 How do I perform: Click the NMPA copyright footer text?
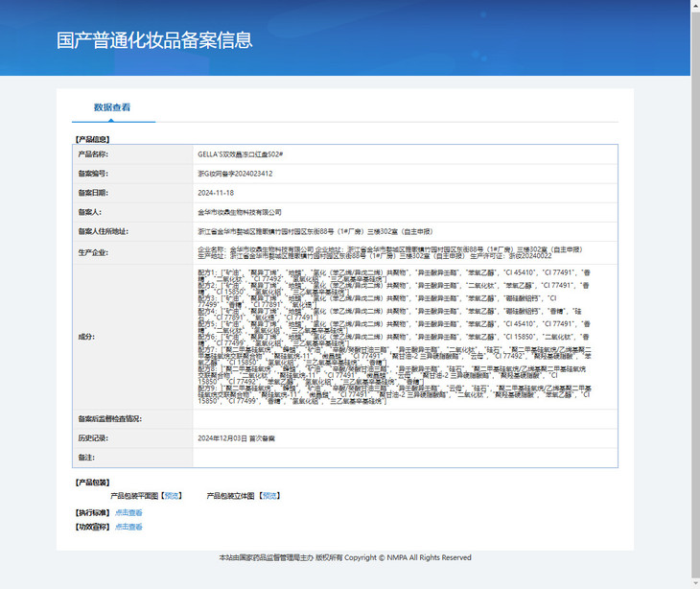click(x=345, y=557)
